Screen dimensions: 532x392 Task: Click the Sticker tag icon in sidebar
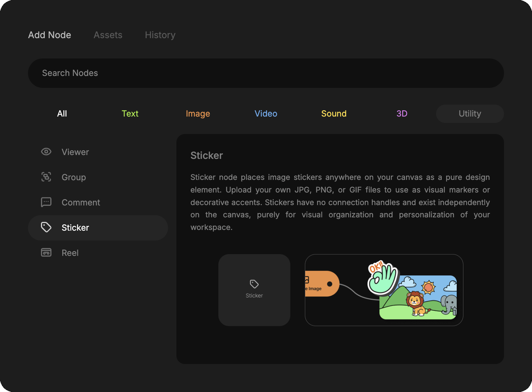pyautogui.click(x=46, y=227)
